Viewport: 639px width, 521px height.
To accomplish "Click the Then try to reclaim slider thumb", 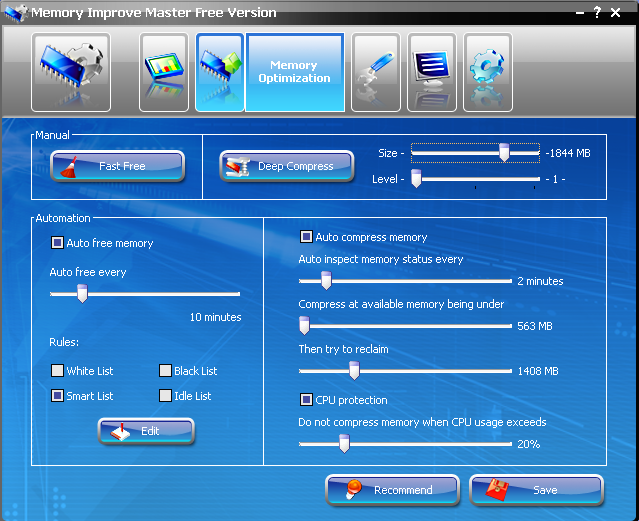I will pos(355,371).
